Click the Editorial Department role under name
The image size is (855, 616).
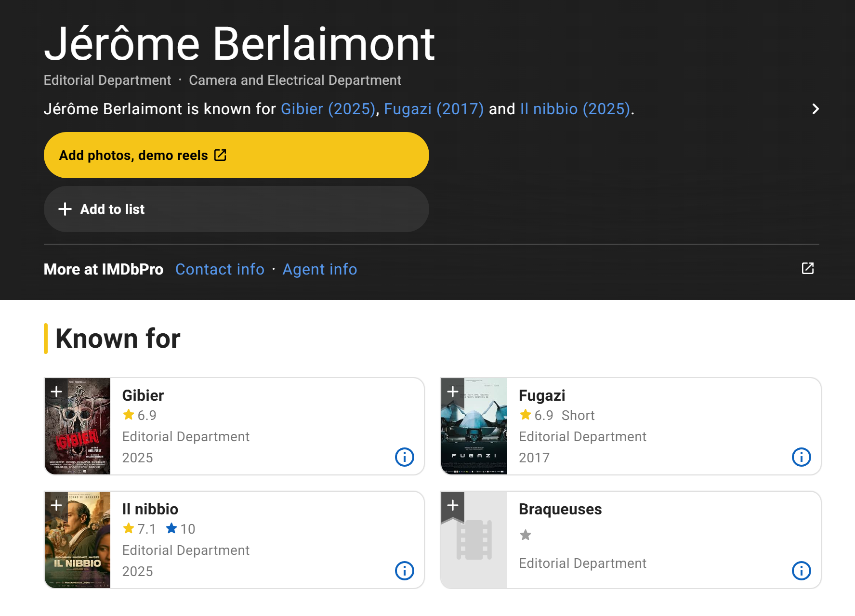click(x=107, y=80)
